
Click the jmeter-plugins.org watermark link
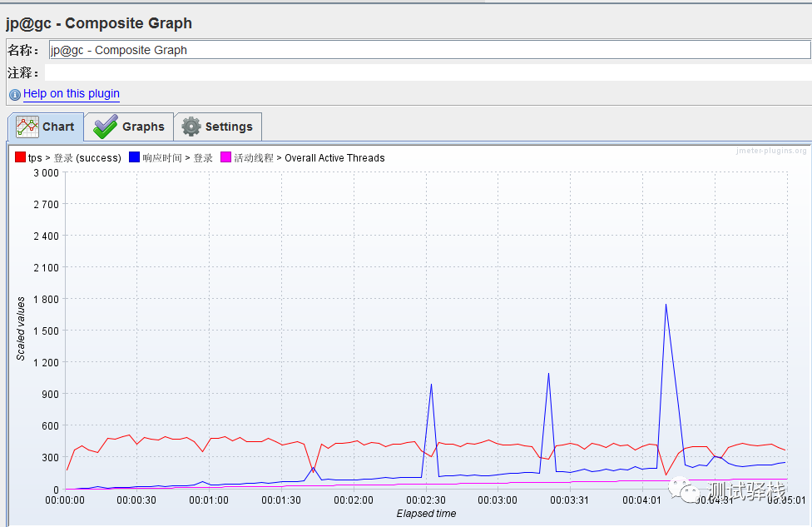coord(771,151)
